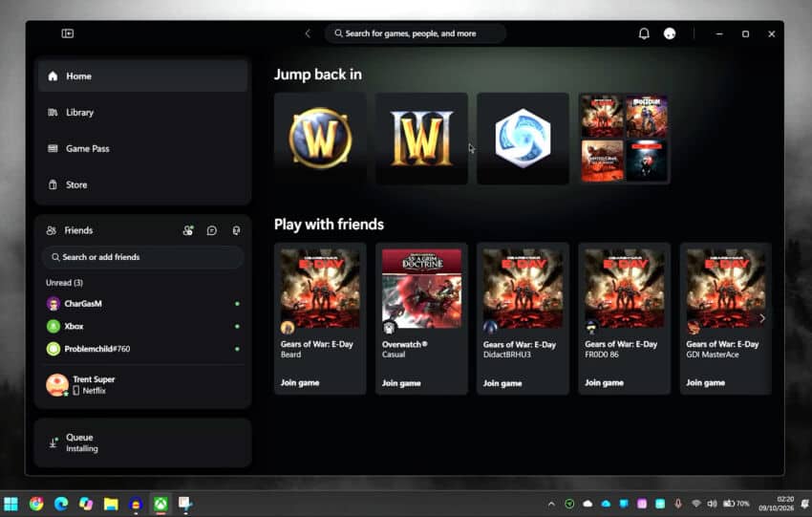Image resolution: width=812 pixels, height=517 pixels.
Task: Open the chat messages icon
Action: (212, 230)
